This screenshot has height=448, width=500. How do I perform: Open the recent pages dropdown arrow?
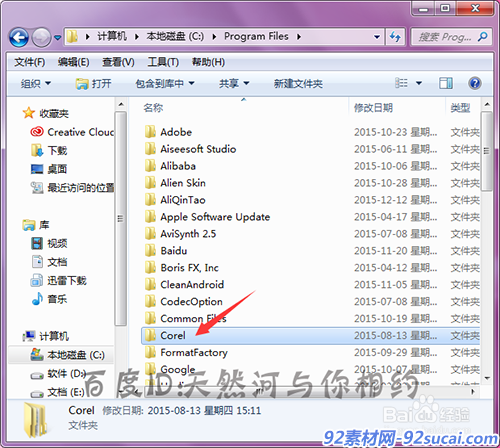[x=57, y=38]
